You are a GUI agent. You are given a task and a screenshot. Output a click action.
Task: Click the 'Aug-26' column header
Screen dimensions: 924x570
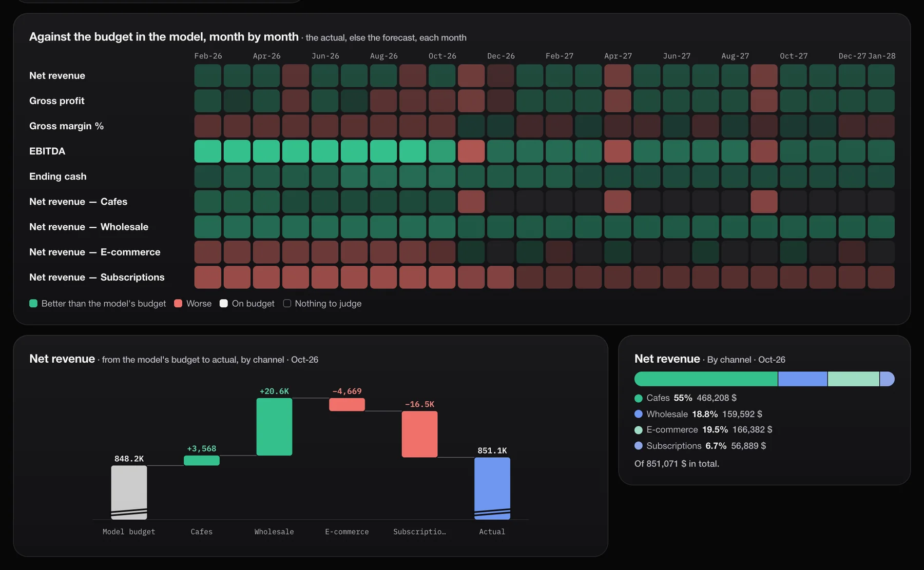click(384, 56)
